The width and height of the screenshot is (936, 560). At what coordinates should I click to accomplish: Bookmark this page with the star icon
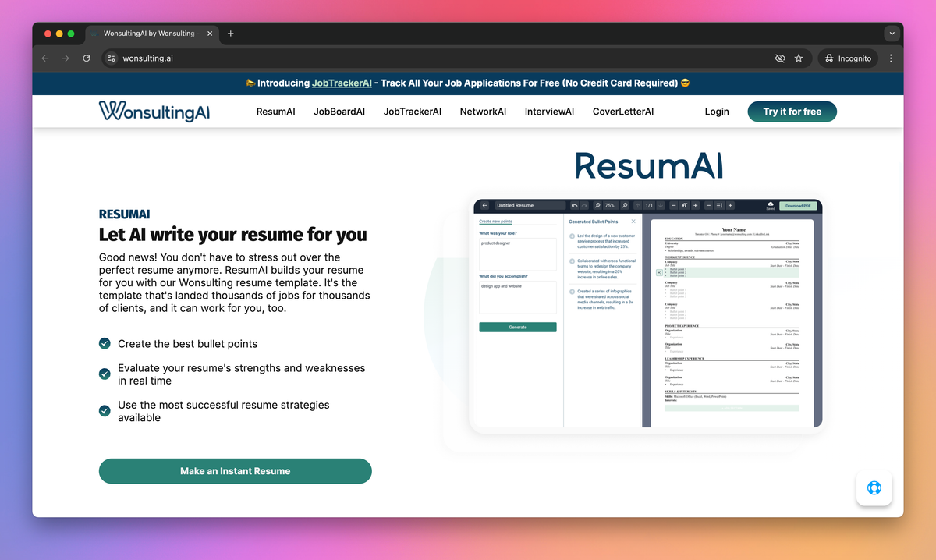(x=799, y=58)
